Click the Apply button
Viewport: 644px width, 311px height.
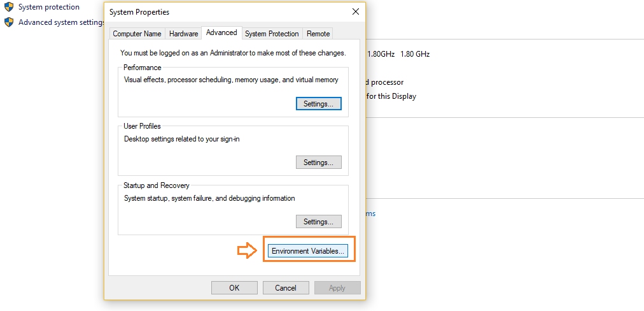337,288
